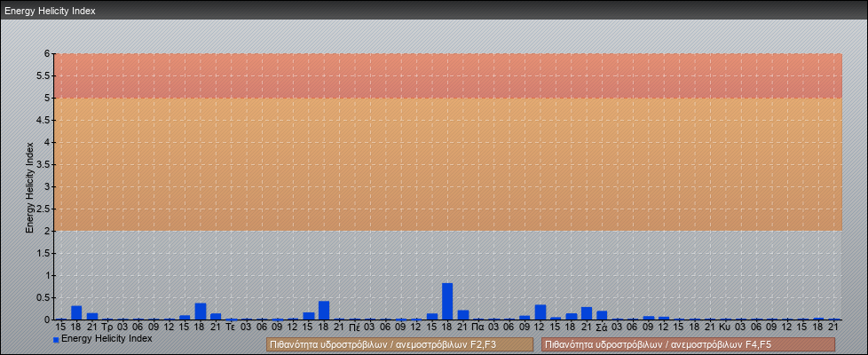
Task: Click the 4.5 value on the y-axis
Action: (43, 120)
